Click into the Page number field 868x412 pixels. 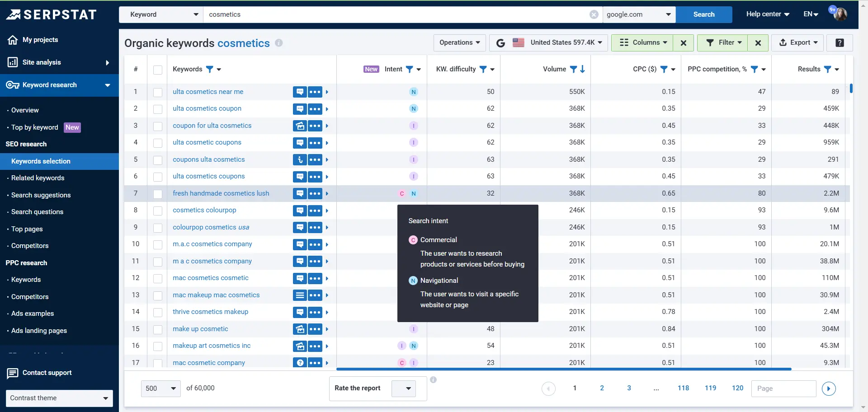(783, 389)
